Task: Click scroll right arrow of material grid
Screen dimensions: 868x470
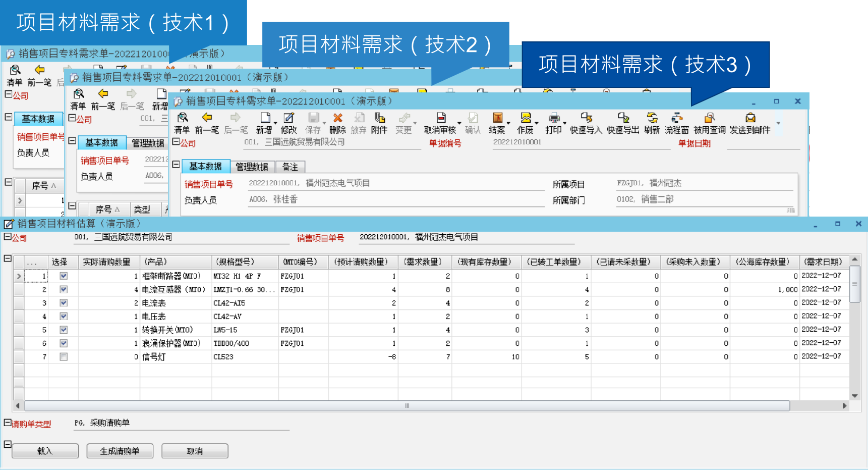Action: pos(845,405)
